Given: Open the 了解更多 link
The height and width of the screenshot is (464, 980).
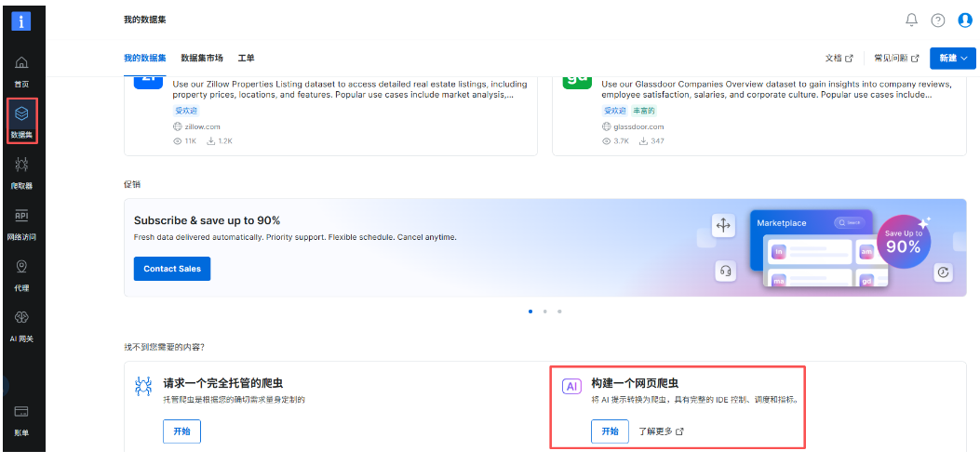Looking at the screenshot, I should [x=662, y=431].
